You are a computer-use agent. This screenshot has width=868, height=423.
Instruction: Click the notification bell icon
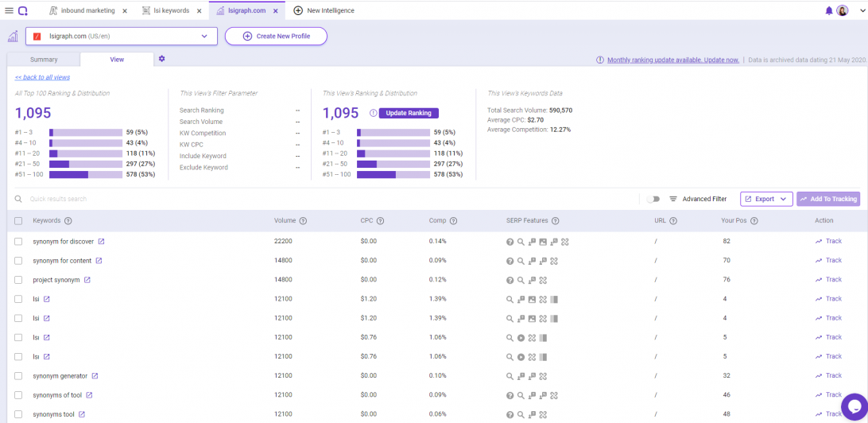(x=829, y=10)
